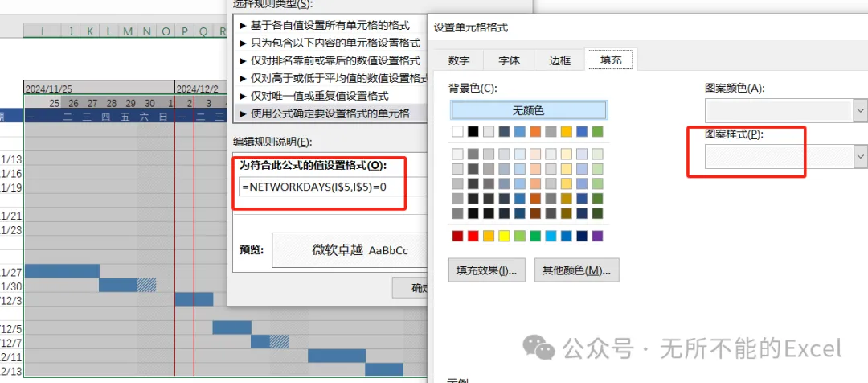
Task: Choose standard color orange swatch in bottom row
Action: [x=489, y=236]
